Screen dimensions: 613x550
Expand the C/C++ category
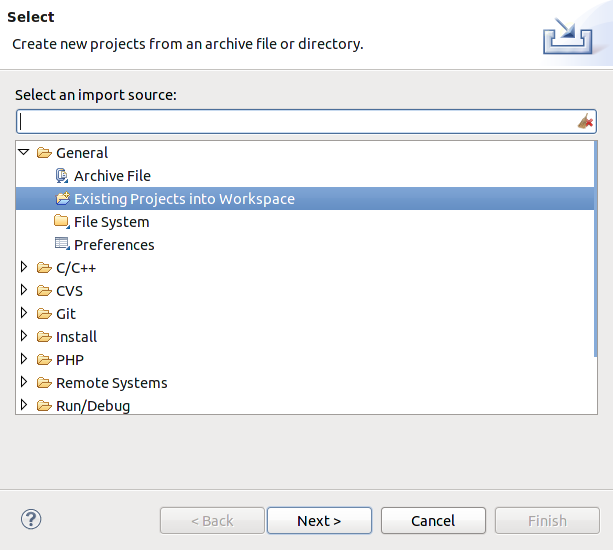pyautogui.click(x=24, y=267)
